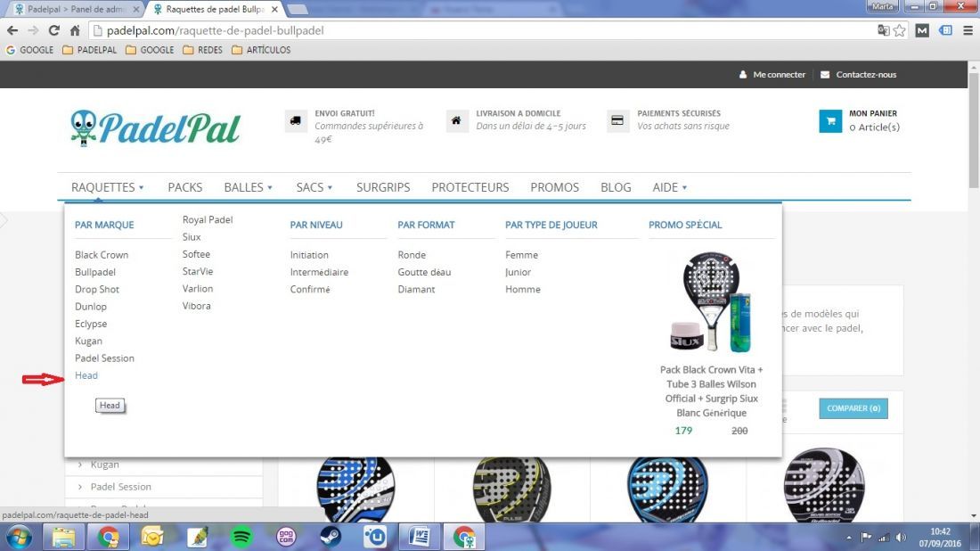Click the home delivery house icon

[x=457, y=120]
